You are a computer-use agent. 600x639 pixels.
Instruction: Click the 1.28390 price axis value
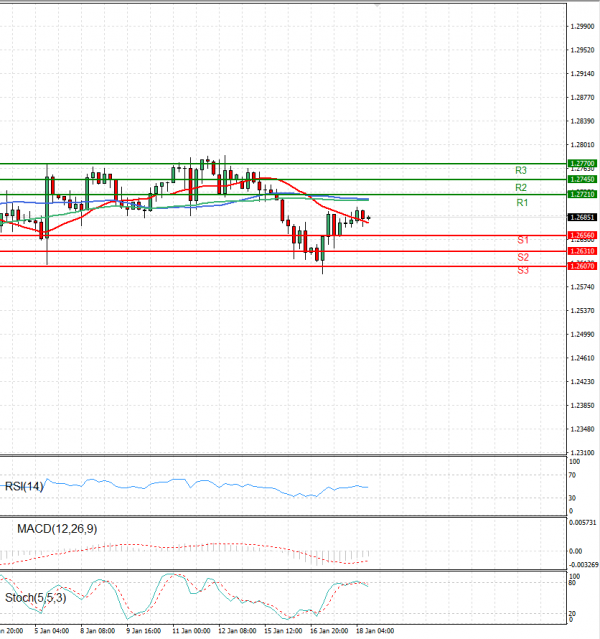582,121
